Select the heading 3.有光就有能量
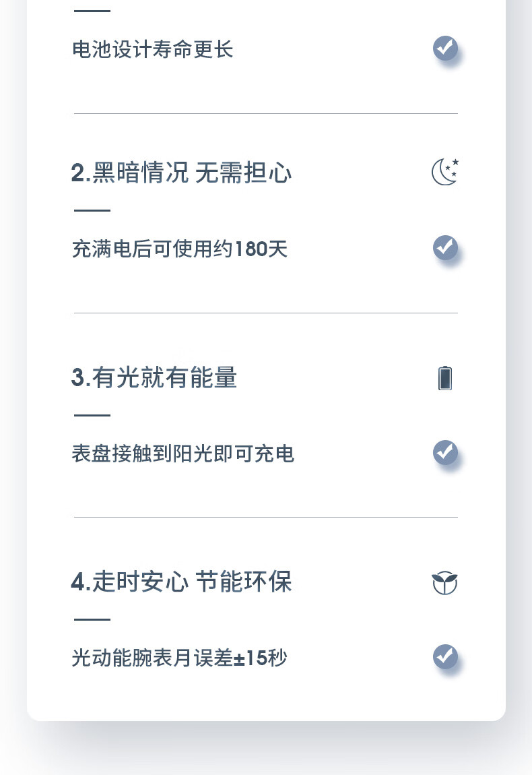Viewport: 532px width, 775px height. (x=154, y=378)
